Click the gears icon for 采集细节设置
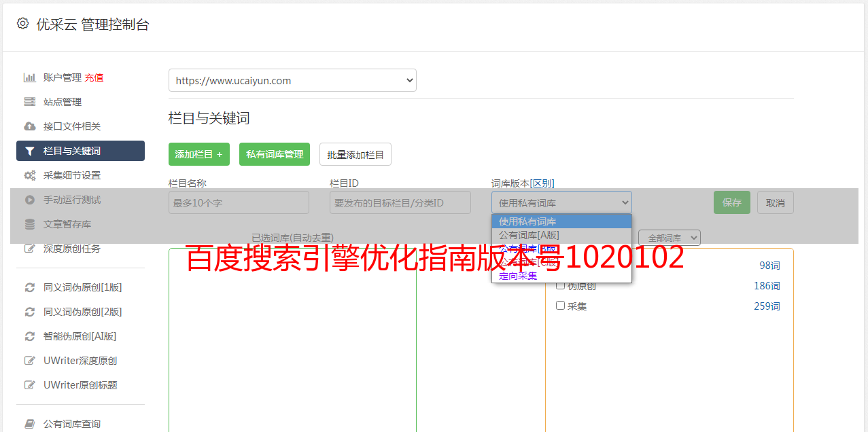The image size is (868, 432). [x=29, y=175]
